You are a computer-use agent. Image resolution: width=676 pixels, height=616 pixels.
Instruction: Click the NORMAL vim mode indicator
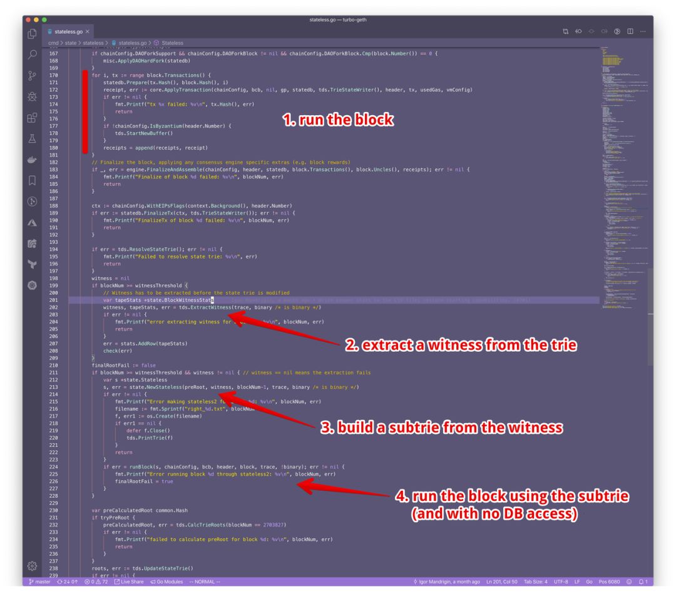click(205, 582)
